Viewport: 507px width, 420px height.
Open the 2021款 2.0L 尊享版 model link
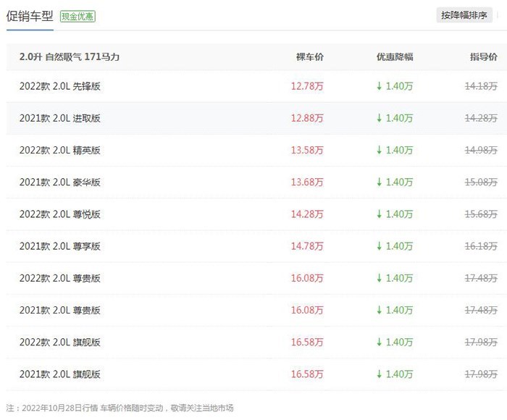point(60,246)
